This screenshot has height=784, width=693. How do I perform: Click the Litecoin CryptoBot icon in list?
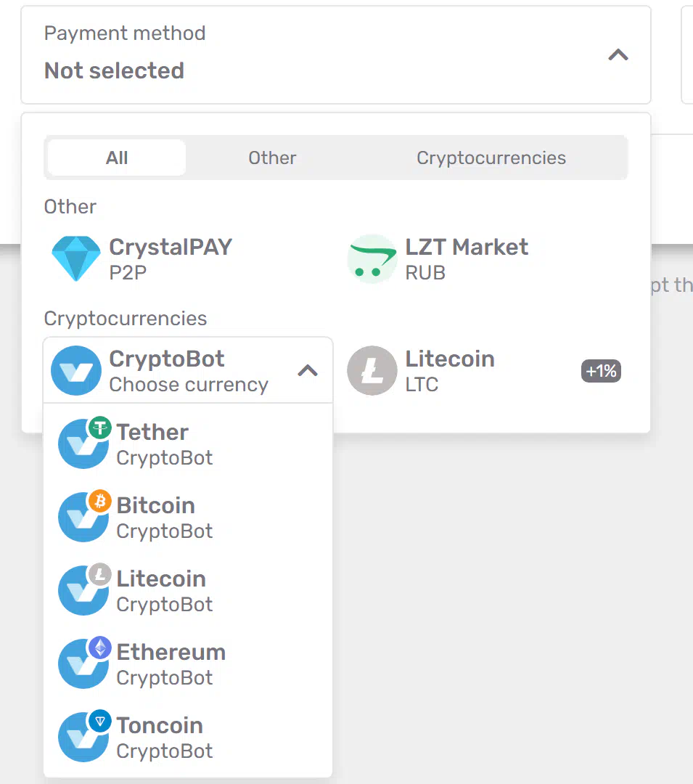coord(84,589)
